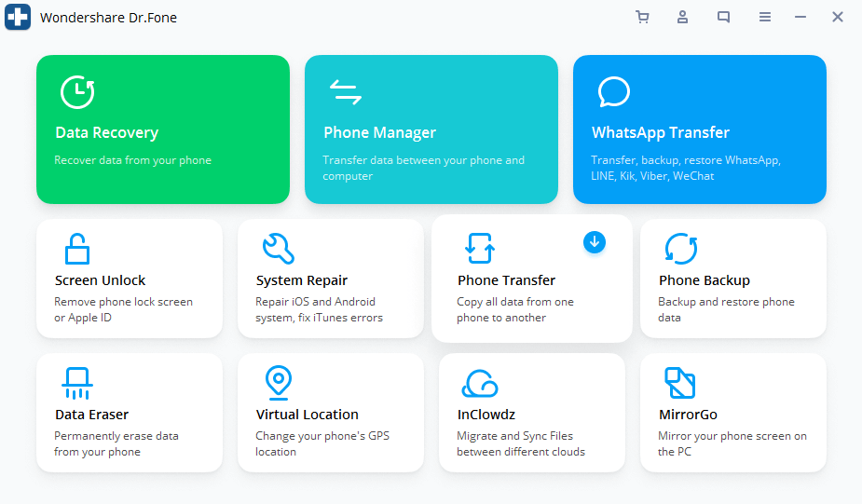Click the Data Eraser shredder icon
862x504 pixels.
(76, 383)
